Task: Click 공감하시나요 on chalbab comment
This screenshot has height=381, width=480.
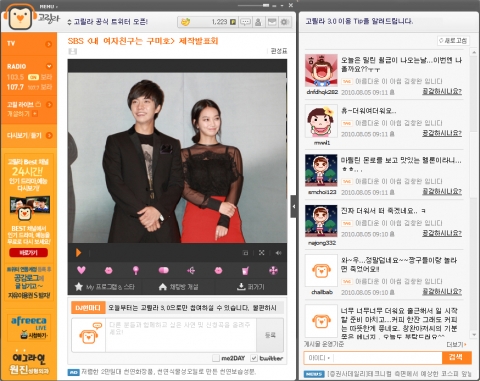Action: (442, 292)
